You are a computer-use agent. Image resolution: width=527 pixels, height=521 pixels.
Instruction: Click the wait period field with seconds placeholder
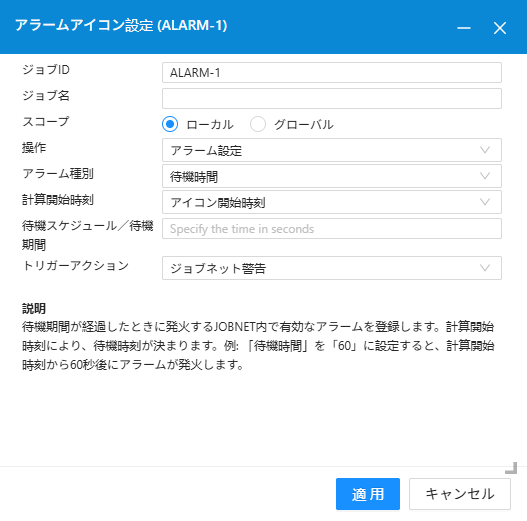click(332, 229)
